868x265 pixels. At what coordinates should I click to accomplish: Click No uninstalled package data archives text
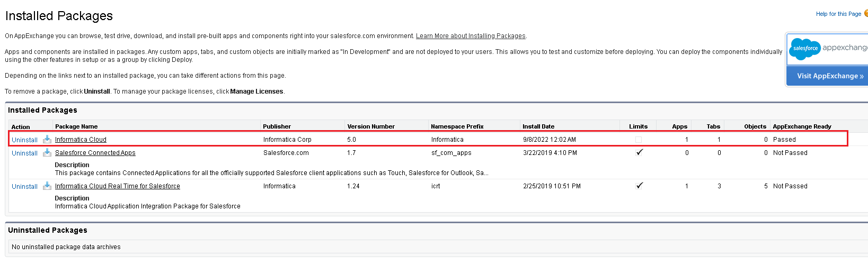click(66, 247)
